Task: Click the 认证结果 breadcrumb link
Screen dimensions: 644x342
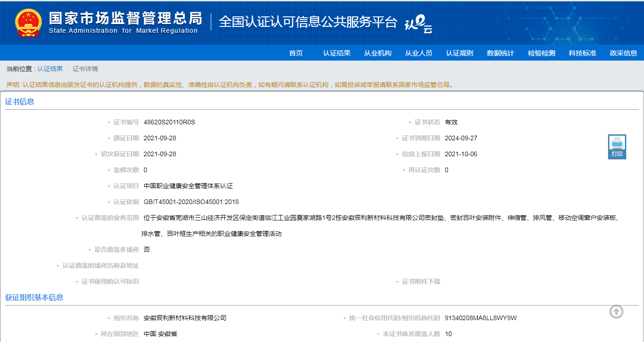Action: click(50, 69)
